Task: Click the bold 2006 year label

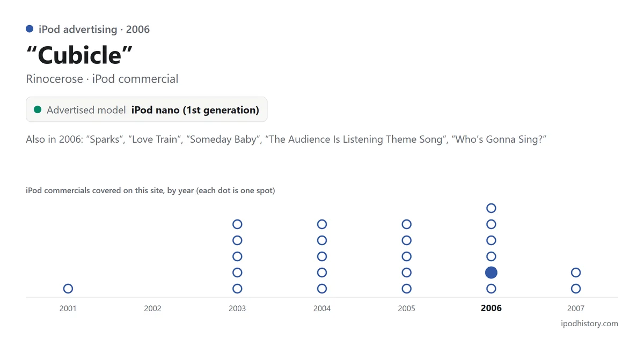Action: coord(491,308)
